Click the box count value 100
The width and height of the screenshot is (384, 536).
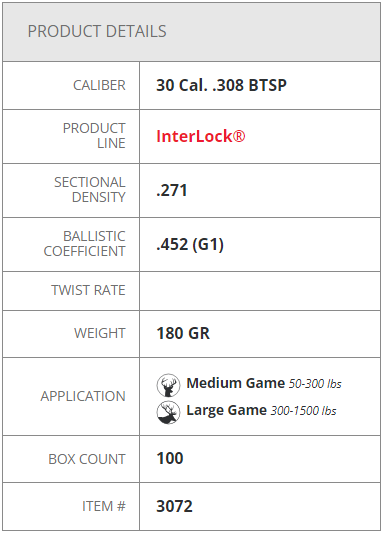point(170,458)
